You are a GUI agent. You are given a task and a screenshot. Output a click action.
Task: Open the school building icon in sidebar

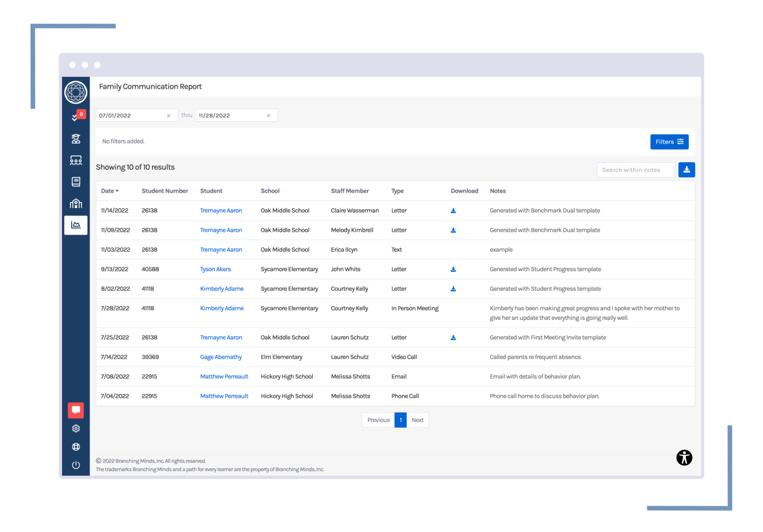click(76, 204)
